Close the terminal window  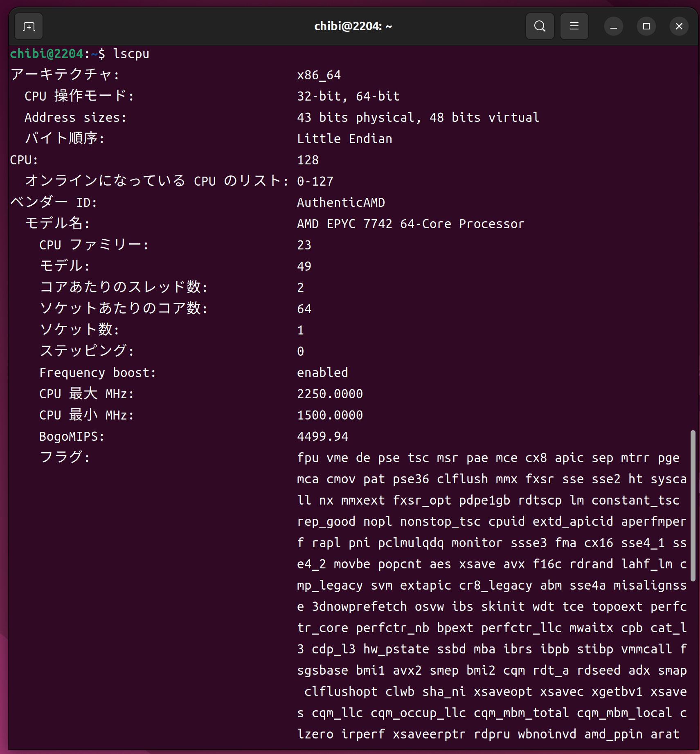point(679,27)
